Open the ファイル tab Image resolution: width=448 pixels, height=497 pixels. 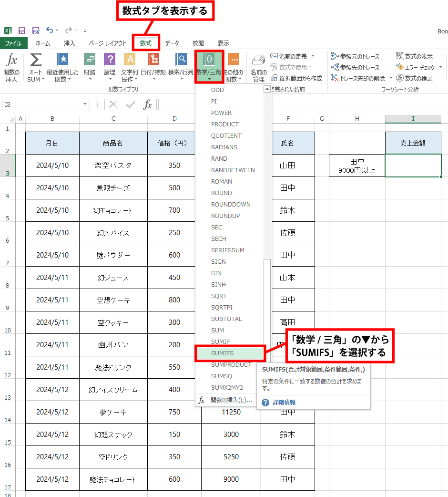[x=14, y=43]
